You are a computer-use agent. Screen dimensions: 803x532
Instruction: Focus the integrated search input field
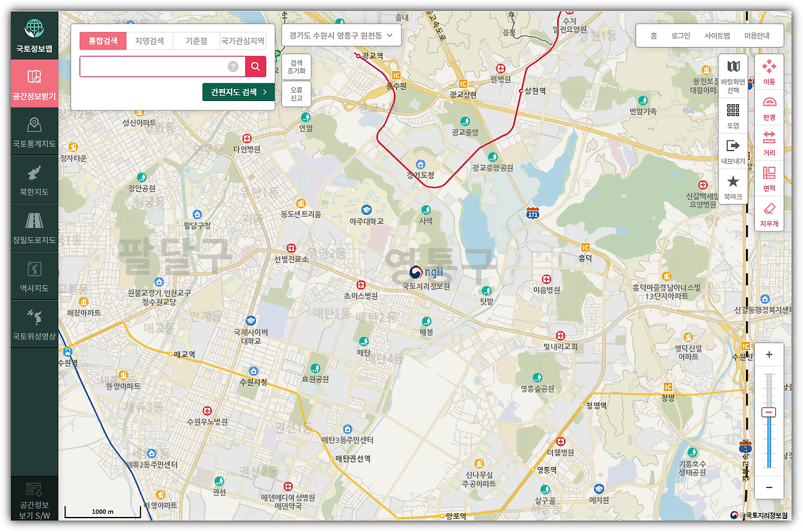tap(162, 66)
